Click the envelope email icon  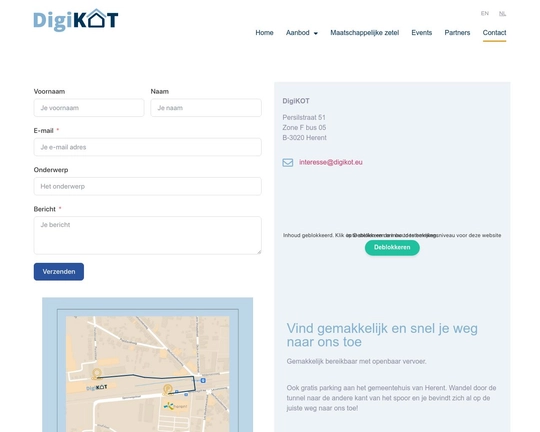288,162
